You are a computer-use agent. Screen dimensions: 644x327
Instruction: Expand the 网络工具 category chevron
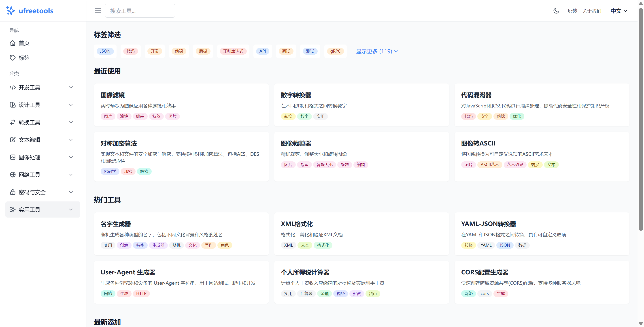71,175
